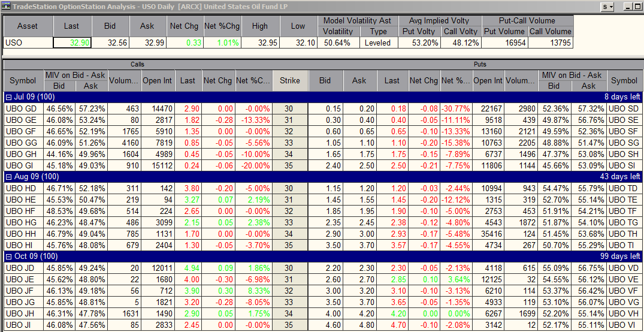644x332 pixels.
Task: Click the Leveled volatility type cell
Action: (378, 43)
